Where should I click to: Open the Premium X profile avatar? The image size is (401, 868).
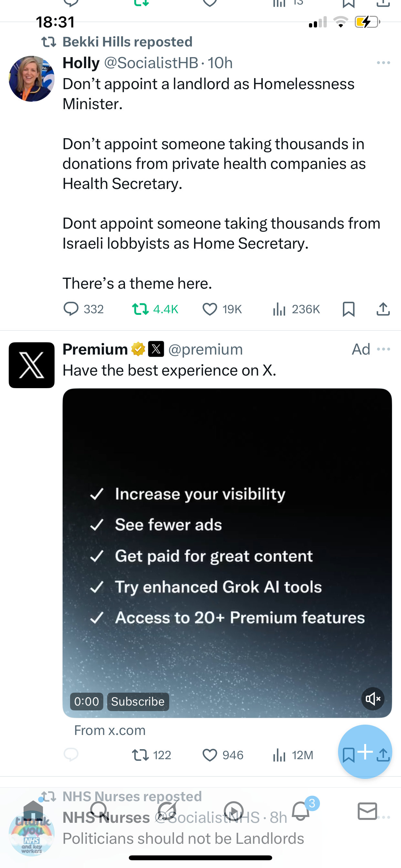[x=32, y=365]
